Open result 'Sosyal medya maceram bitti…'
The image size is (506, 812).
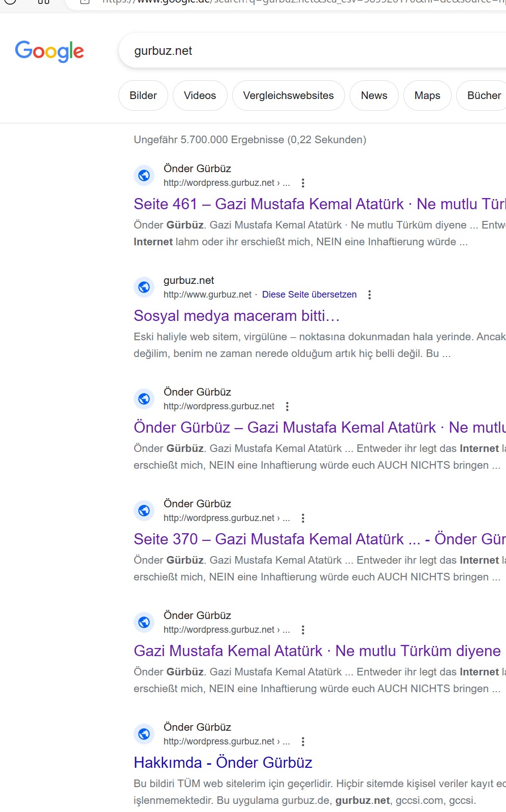click(237, 316)
